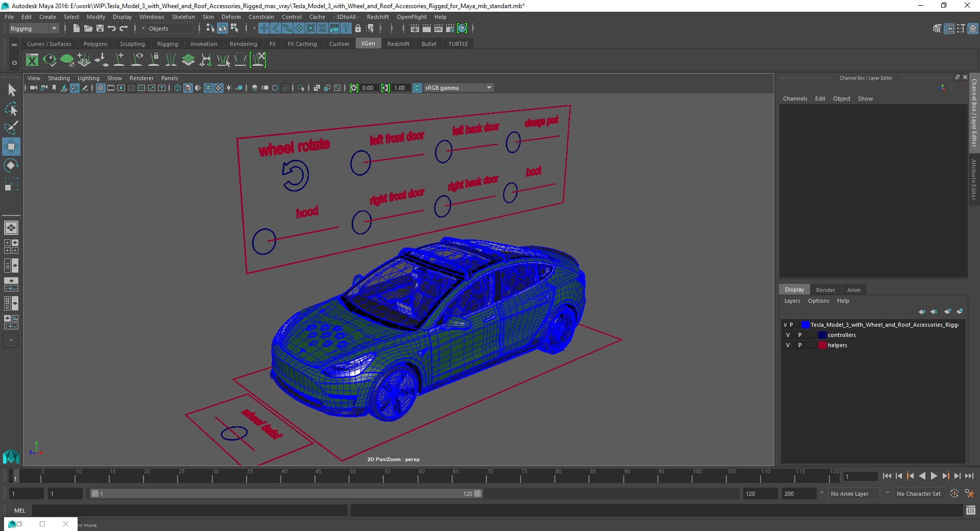Click the move layer down icon
This screenshot has width=980, height=531.
click(x=934, y=311)
